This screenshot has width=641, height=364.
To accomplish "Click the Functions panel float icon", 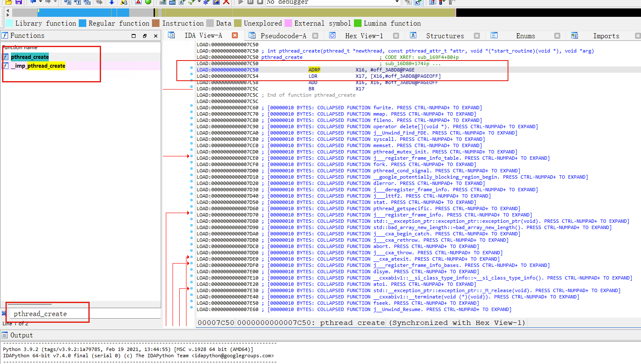I will click(145, 36).
